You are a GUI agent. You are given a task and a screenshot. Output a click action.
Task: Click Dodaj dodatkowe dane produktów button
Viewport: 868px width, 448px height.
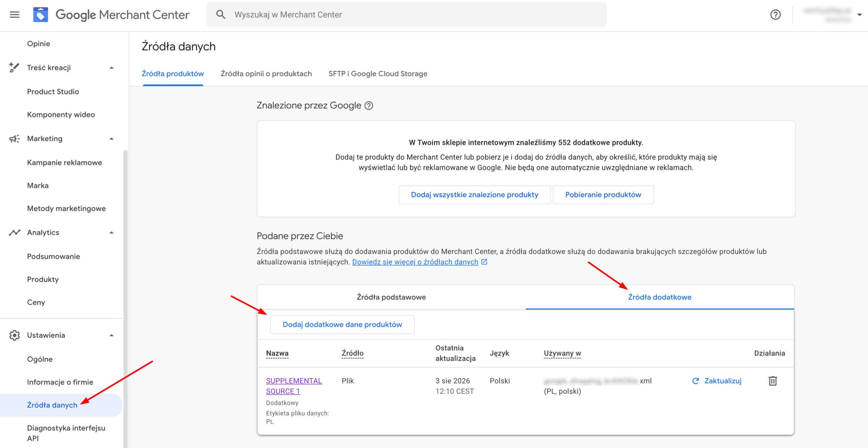click(342, 325)
